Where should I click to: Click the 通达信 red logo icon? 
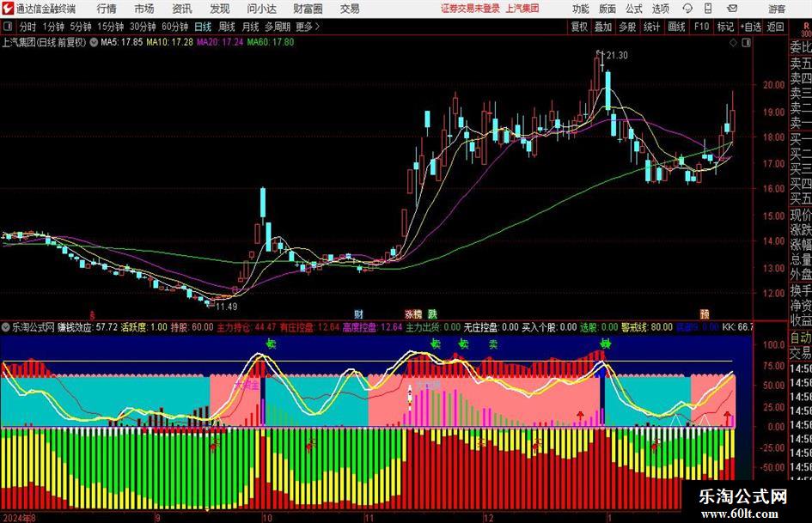(8, 9)
